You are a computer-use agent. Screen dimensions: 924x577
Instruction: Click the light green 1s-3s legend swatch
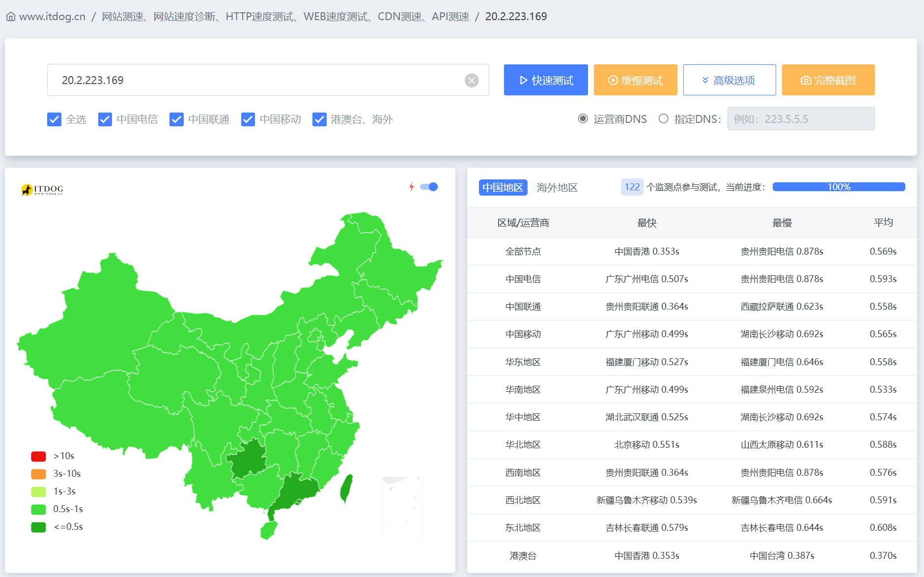[x=38, y=491]
